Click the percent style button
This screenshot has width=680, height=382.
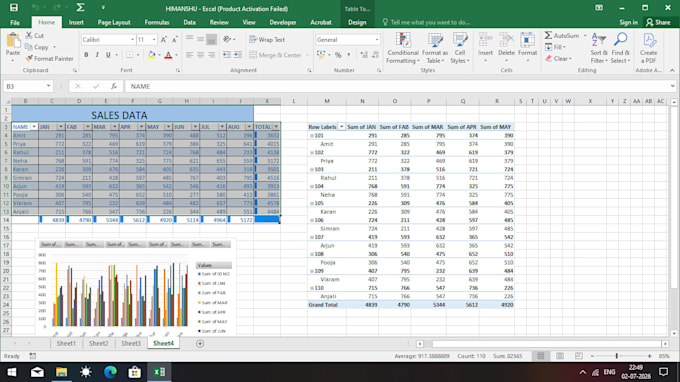pos(338,55)
